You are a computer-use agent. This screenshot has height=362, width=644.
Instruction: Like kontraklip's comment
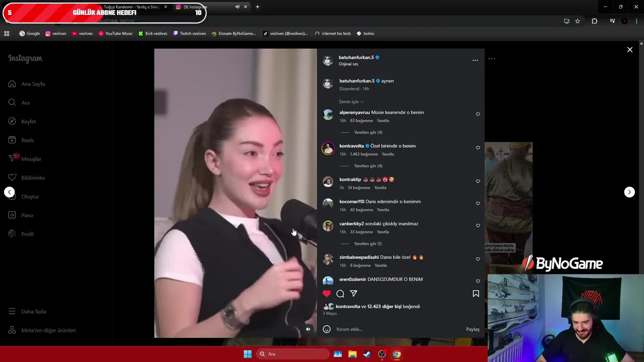pyautogui.click(x=478, y=182)
